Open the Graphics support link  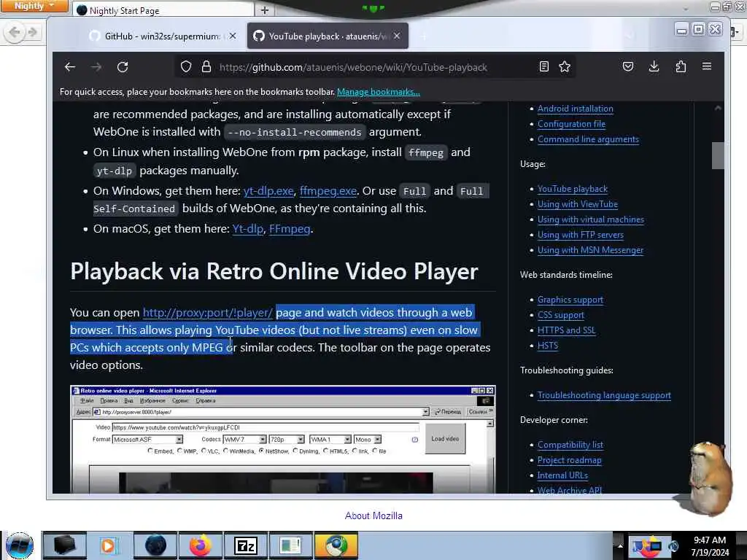tap(570, 300)
